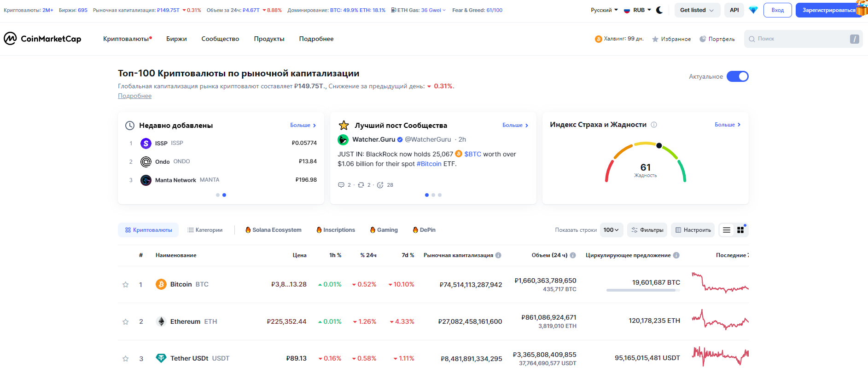
Task: Open the Криптовалюты menu
Action: pyautogui.click(x=128, y=39)
